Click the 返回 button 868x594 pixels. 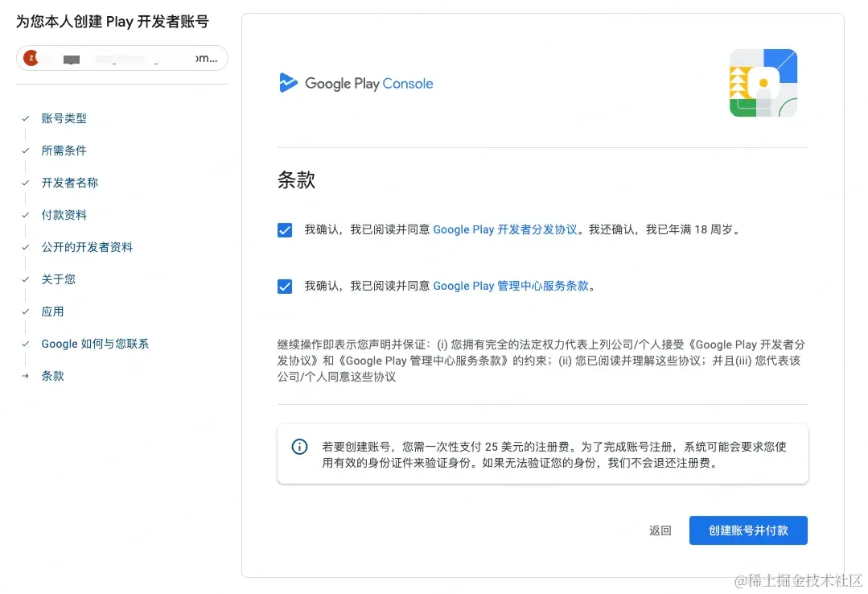[x=660, y=530]
